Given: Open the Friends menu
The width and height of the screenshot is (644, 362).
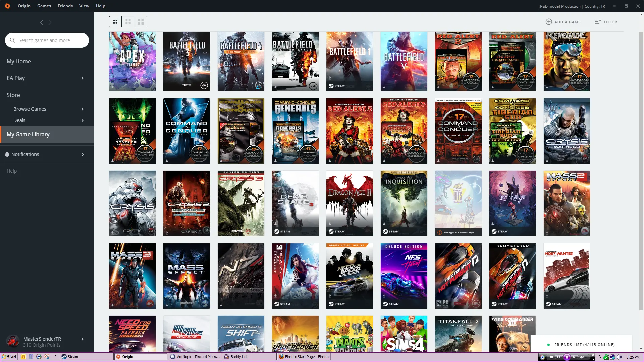Looking at the screenshot, I should point(65,6).
